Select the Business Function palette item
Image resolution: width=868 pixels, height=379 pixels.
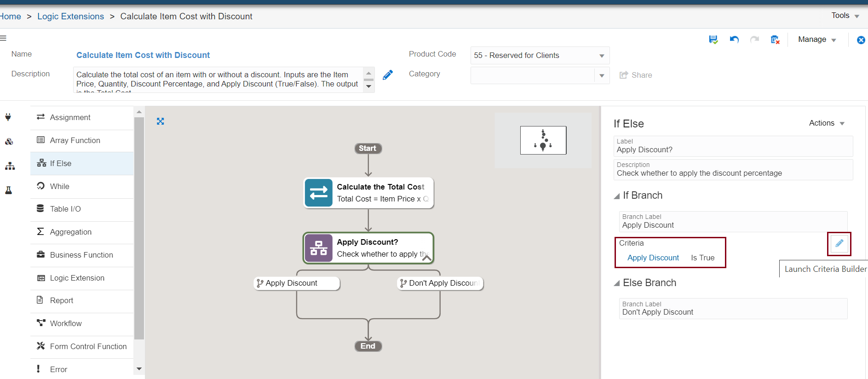click(x=82, y=255)
